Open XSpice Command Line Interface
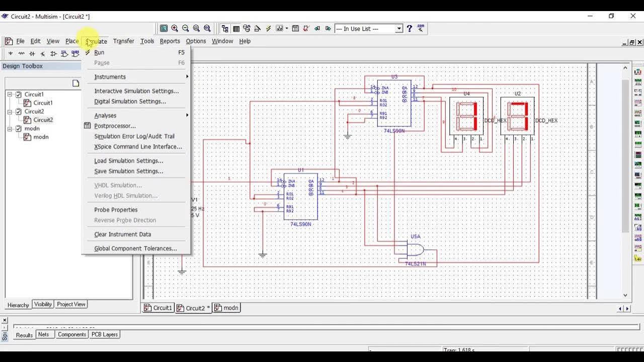644x362 pixels. click(x=136, y=147)
